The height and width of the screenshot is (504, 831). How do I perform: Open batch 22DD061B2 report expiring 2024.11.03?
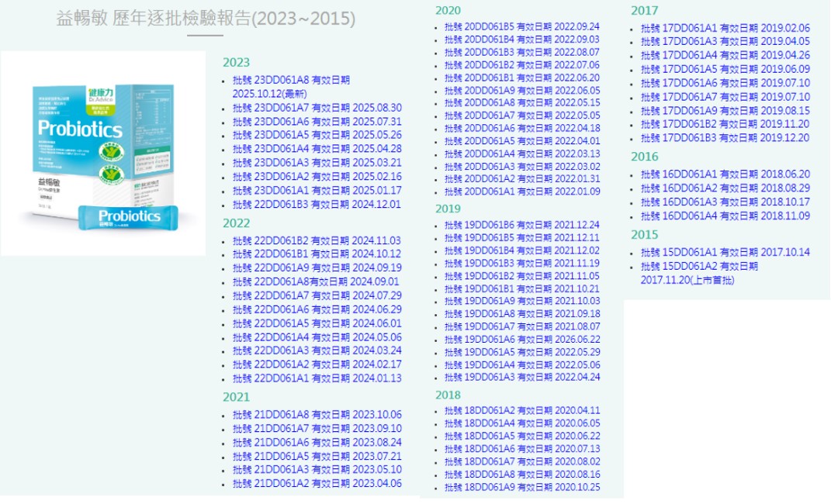pyautogui.click(x=317, y=240)
